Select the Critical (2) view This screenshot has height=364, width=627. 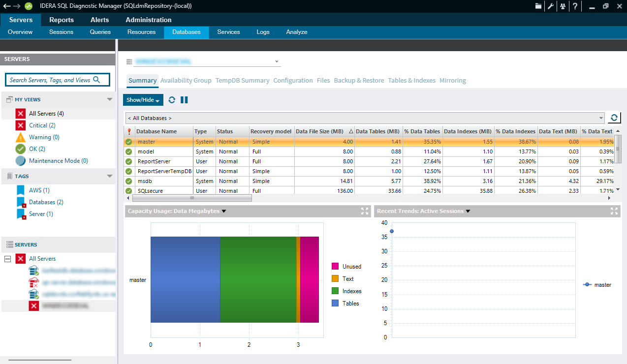[x=42, y=125]
